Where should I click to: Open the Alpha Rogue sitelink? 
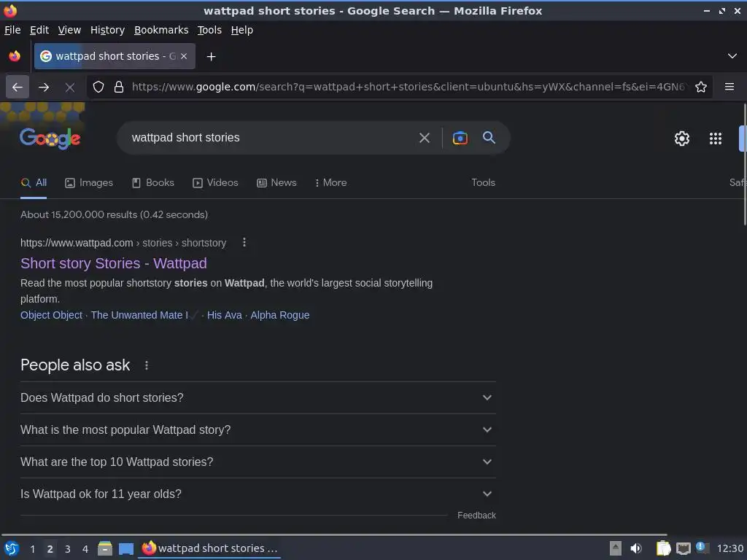click(280, 315)
